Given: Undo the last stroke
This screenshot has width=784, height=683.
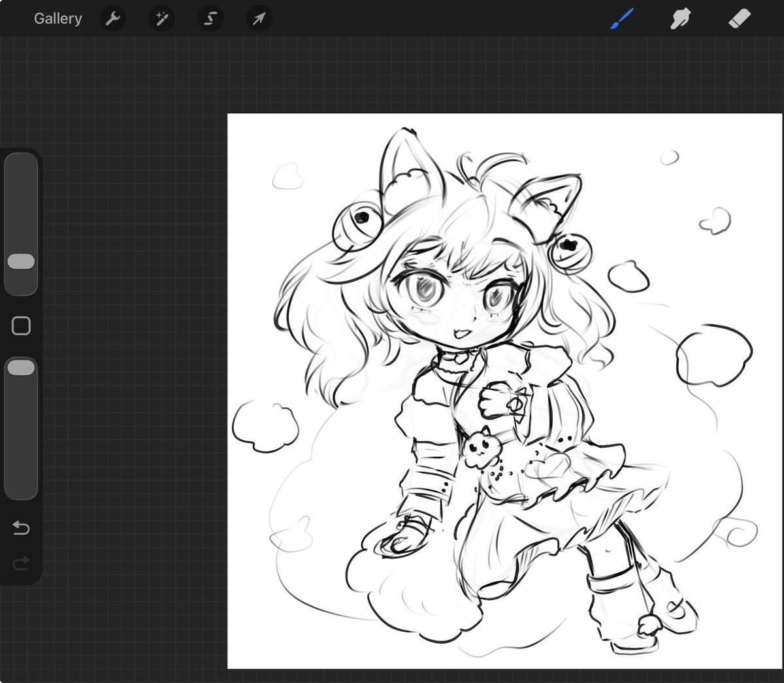Looking at the screenshot, I should (x=21, y=527).
